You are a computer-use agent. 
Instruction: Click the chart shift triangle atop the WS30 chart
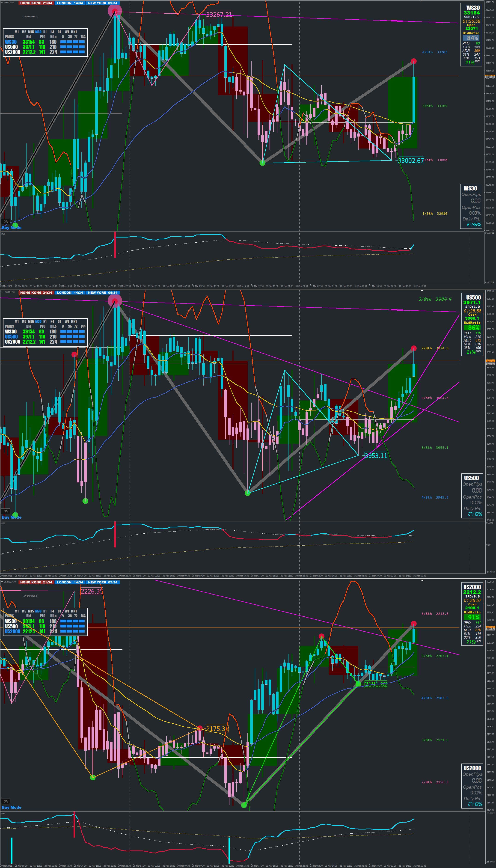(421, 1)
